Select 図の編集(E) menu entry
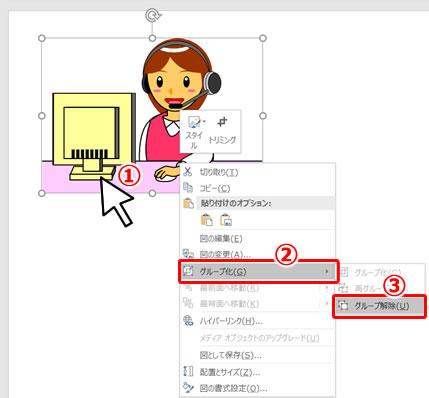 [x=257, y=239]
